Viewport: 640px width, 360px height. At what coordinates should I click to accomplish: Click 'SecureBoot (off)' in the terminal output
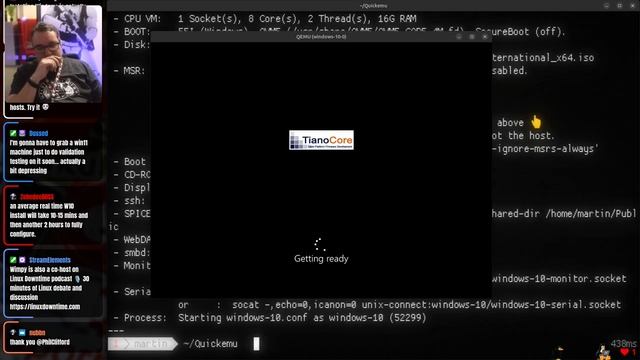coord(520,32)
